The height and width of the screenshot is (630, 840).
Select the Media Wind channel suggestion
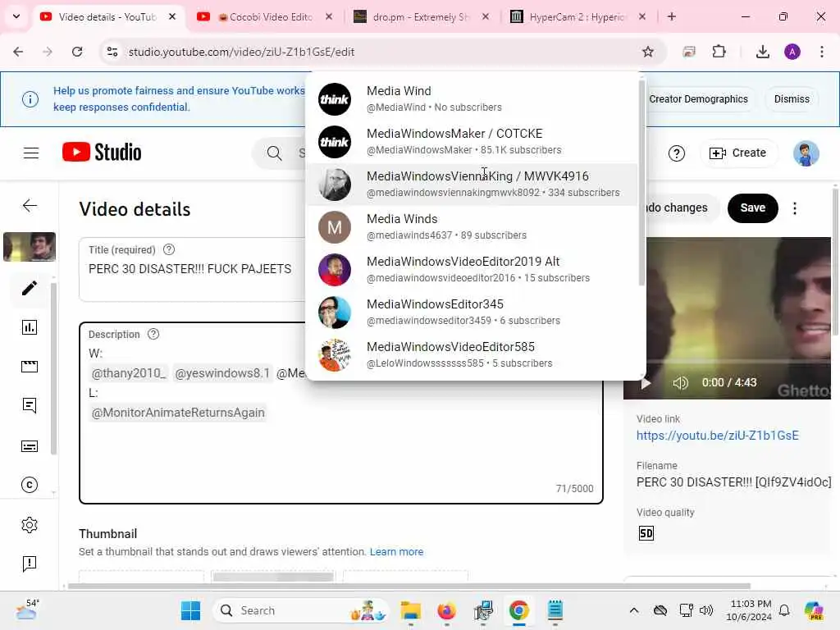472,99
